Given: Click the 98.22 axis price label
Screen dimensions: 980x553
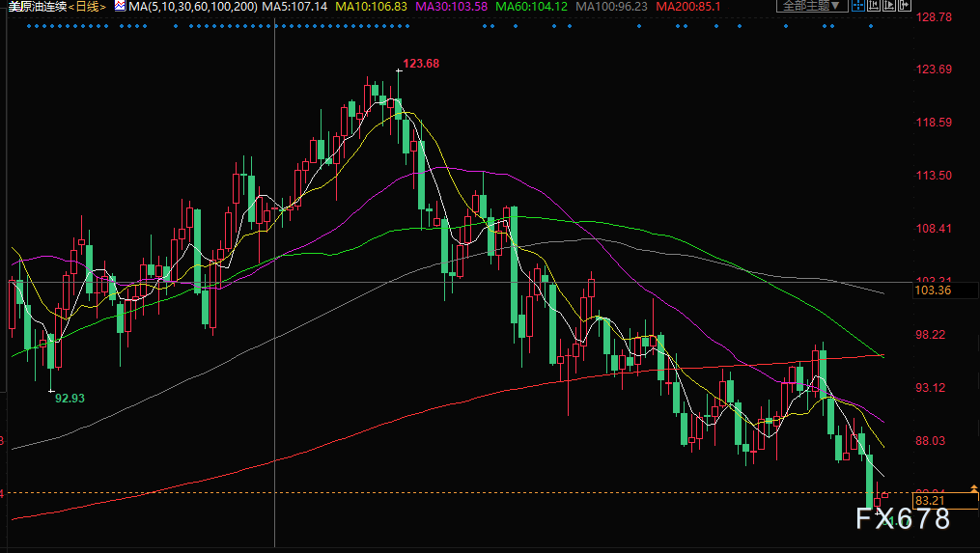Looking at the screenshot, I should (x=931, y=334).
